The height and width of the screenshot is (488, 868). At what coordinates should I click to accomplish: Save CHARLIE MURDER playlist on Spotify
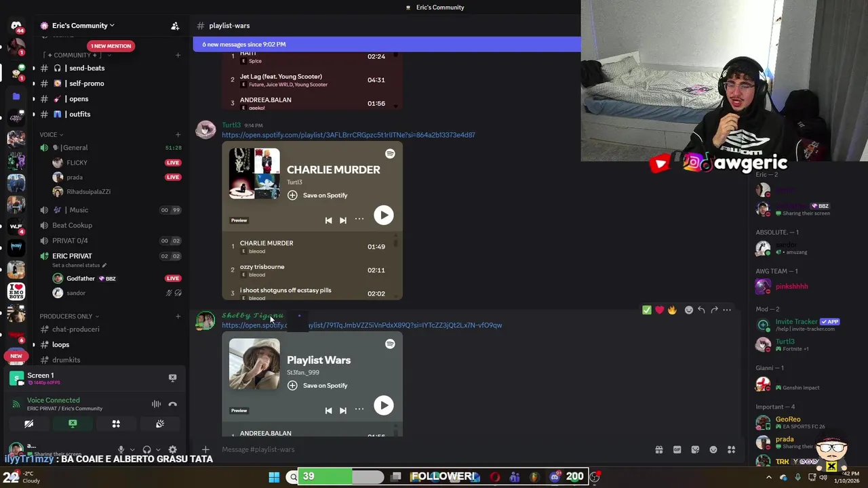317,195
